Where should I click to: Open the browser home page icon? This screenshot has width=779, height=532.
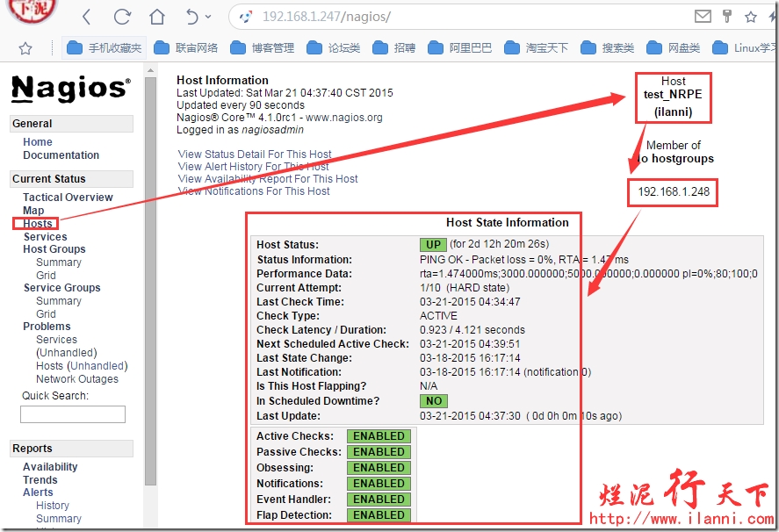coord(157,17)
